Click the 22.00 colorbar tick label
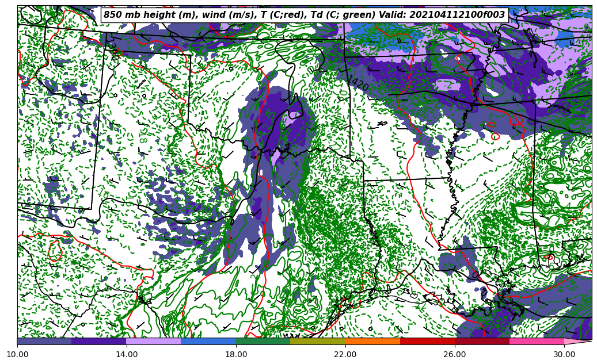 pos(345,354)
